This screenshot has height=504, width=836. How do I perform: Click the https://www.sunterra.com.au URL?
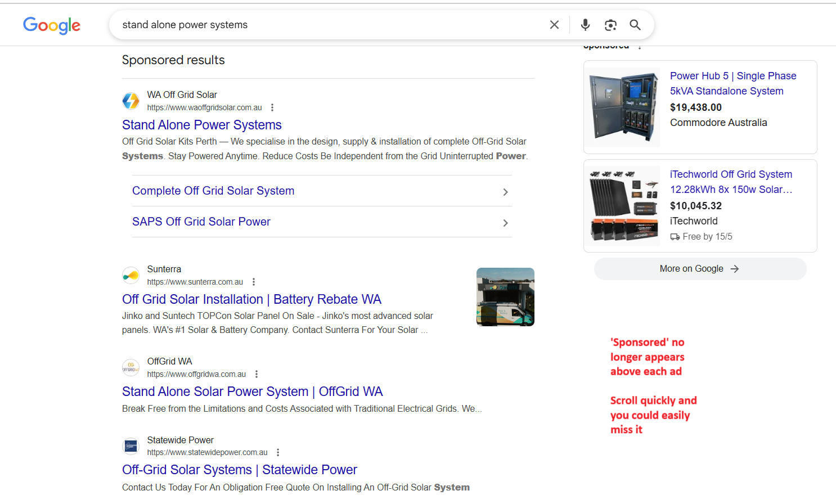195,282
